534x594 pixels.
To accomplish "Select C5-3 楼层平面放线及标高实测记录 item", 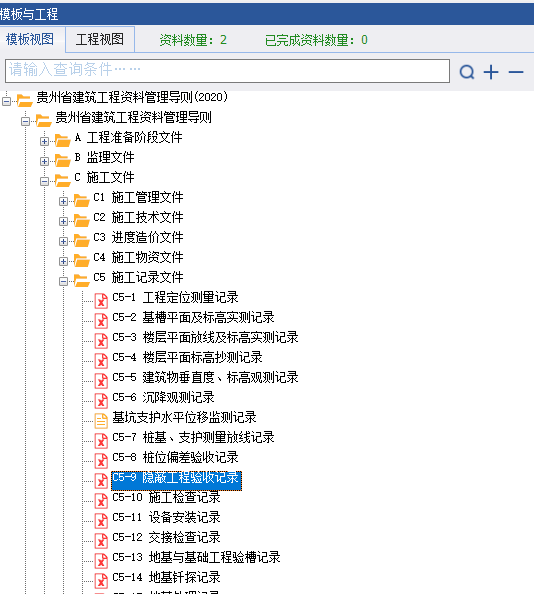I will point(205,337).
